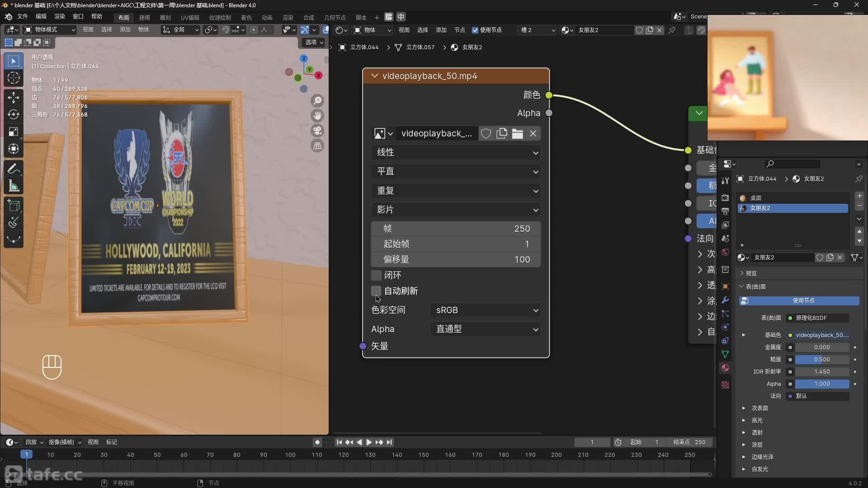Collapse the videoplayback_50.mp4 node

click(x=374, y=76)
